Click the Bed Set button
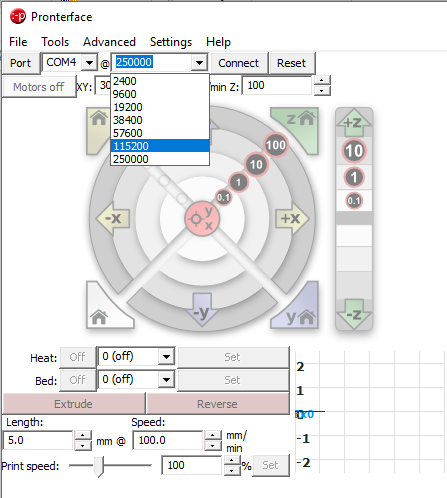Viewport: 447px width, 498px height. pos(232,380)
